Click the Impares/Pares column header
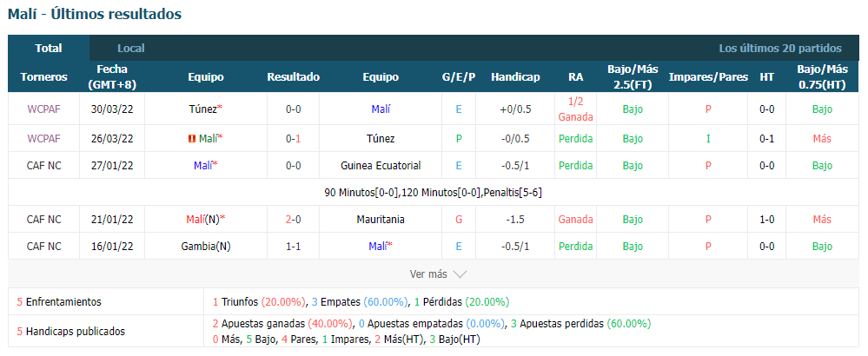The width and height of the screenshot is (868, 356). pos(708,76)
